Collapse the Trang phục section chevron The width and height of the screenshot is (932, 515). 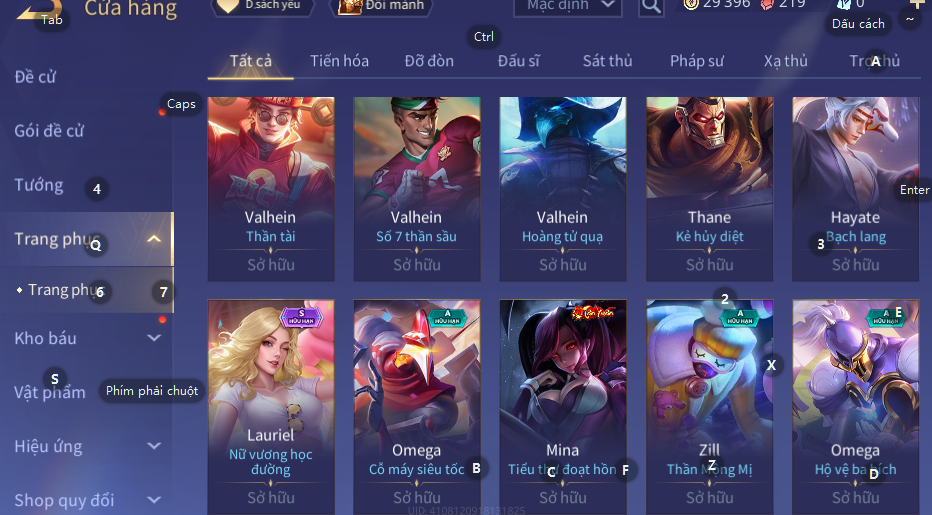tap(154, 239)
